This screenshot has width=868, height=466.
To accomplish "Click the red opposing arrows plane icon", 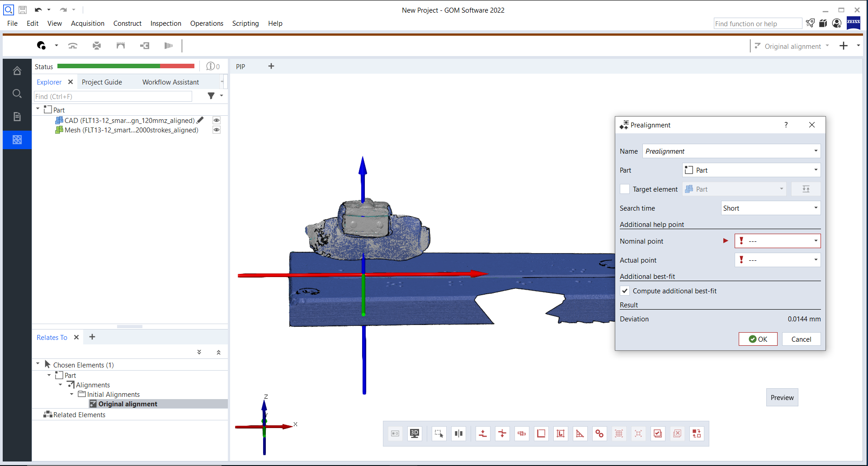I will 502,433.
